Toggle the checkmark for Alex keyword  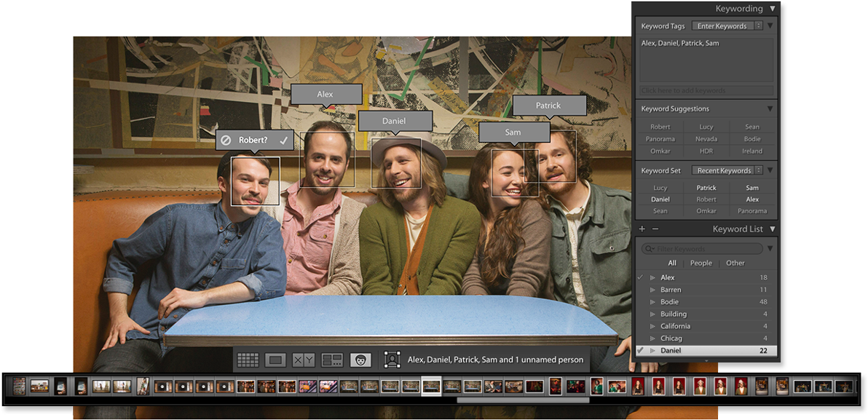pos(640,277)
